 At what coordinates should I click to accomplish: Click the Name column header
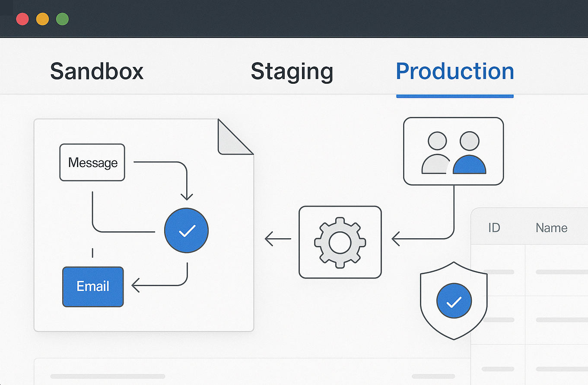(551, 228)
